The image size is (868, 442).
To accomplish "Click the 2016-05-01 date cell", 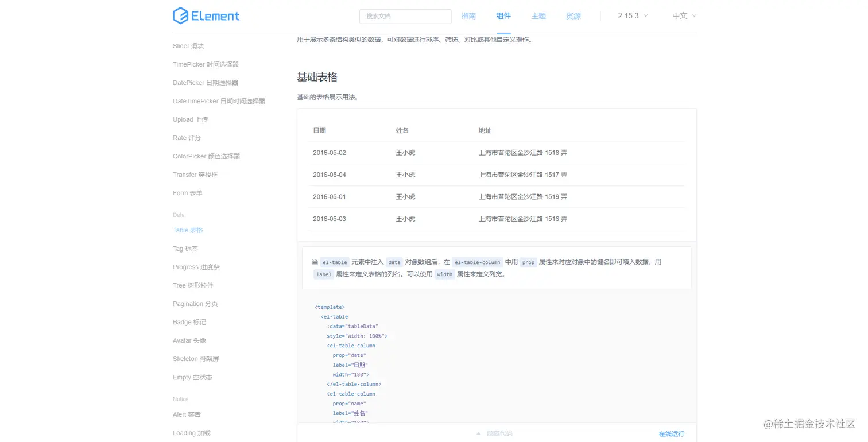I will pos(330,196).
